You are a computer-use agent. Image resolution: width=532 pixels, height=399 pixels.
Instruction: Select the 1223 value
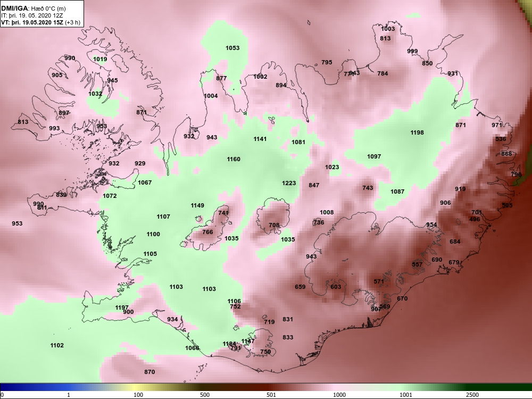289,183
